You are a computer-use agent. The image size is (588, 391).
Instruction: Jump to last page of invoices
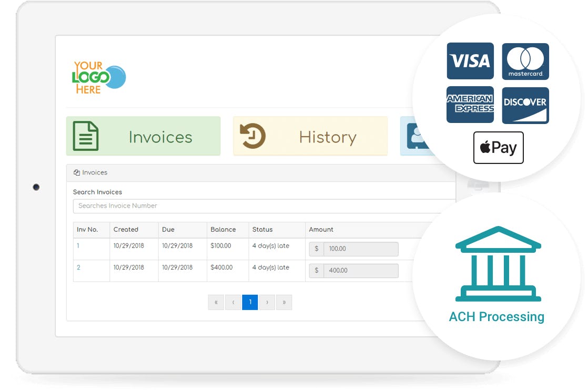(x=284, y=302)
